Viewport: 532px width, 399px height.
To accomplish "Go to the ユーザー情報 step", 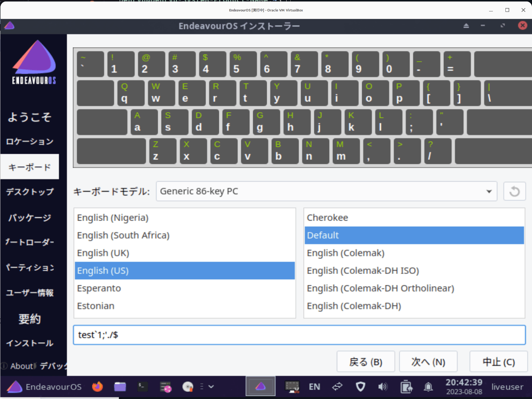I will pyautogui.click(x=30, y=292).
